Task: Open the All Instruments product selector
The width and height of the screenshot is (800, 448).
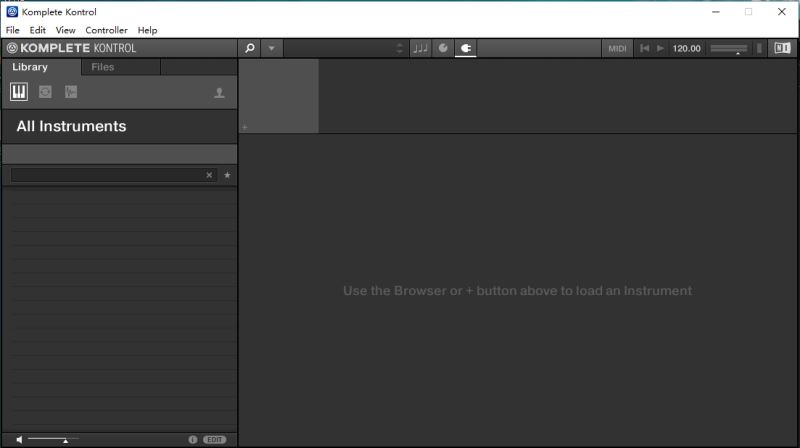Action: pos(119,127)
